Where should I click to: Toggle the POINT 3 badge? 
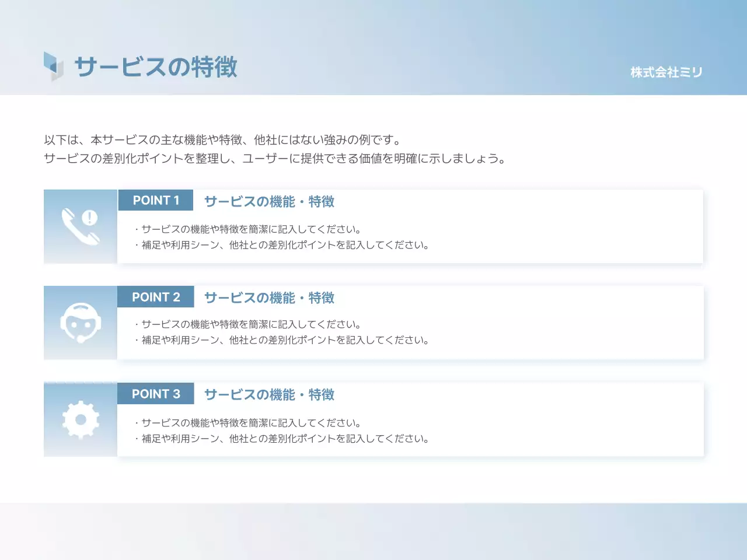155,394
